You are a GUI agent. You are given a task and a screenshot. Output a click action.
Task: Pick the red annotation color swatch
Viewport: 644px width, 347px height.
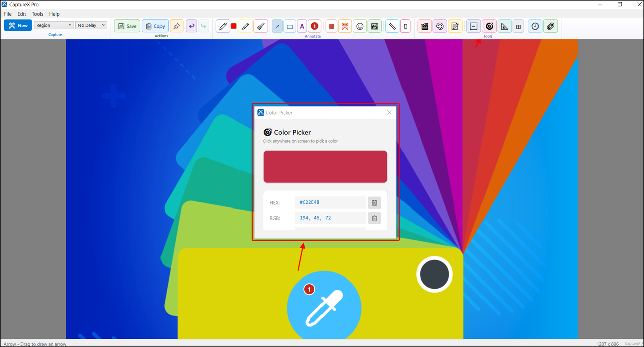(x=234, y=26)
